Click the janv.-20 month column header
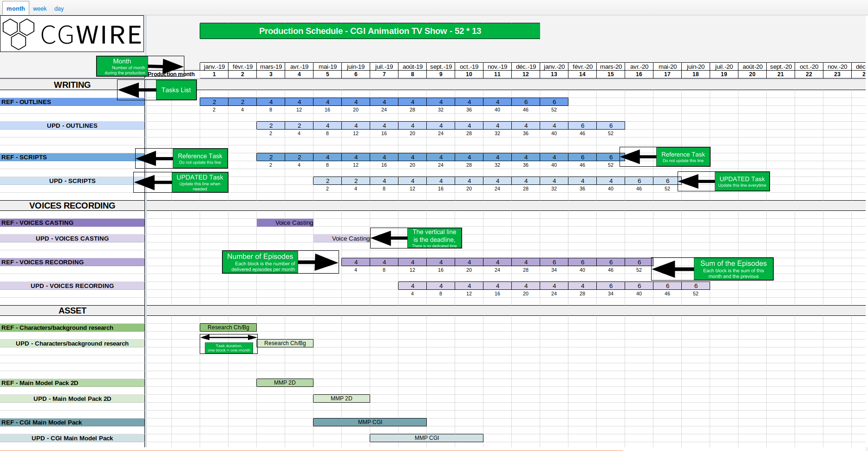868x451 pixels. tap(554, 66)
